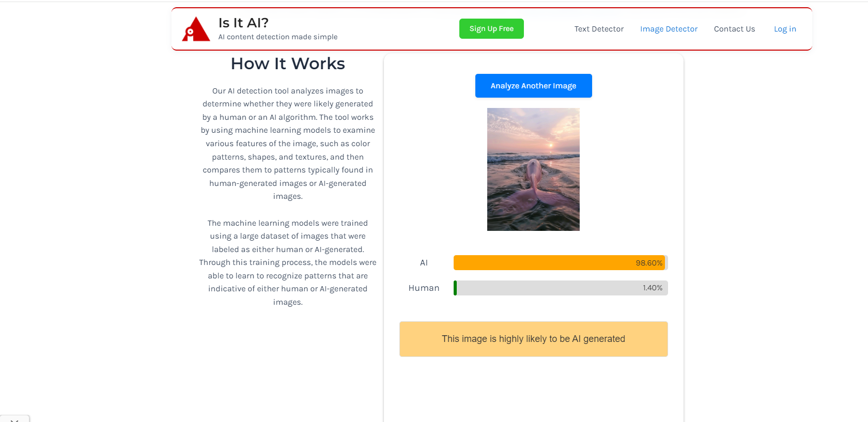Open the Contact Us page

(x=734, y=29)
